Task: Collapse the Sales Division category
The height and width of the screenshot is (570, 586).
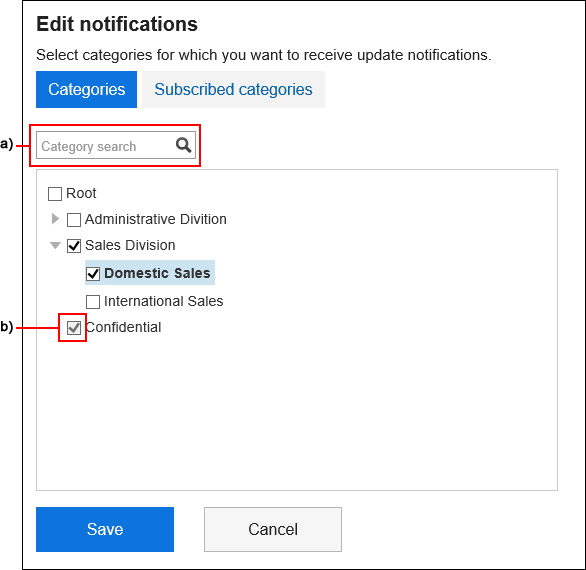Action: click(x=55, y=245)
